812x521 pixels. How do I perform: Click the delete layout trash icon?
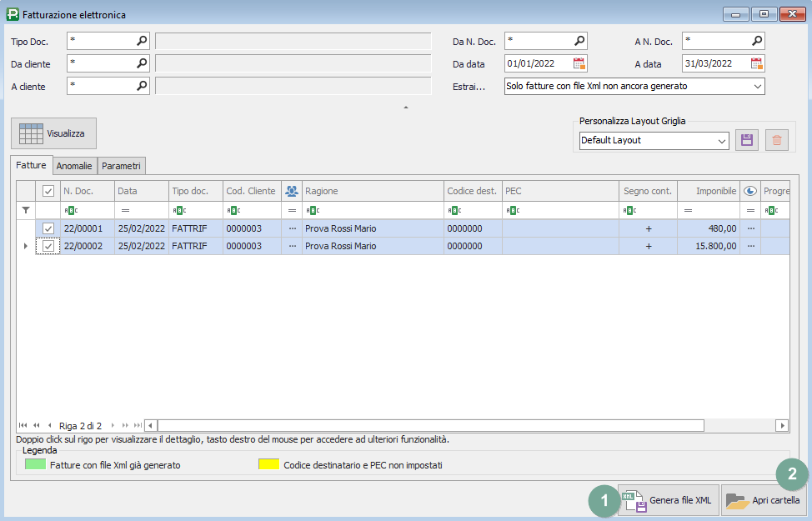777,140
